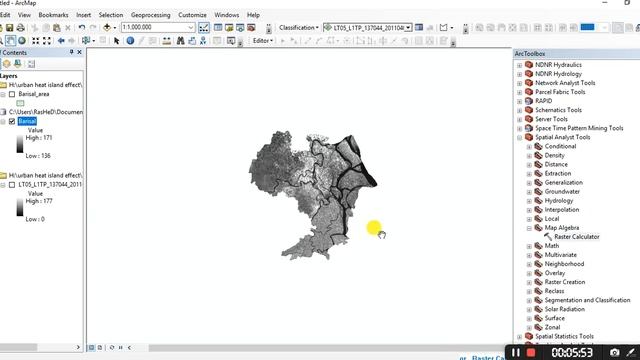This screenshot has height=360, width=640.
Task: Click the LT05 layer grayscale color ramp
Action: coord(20,208)
